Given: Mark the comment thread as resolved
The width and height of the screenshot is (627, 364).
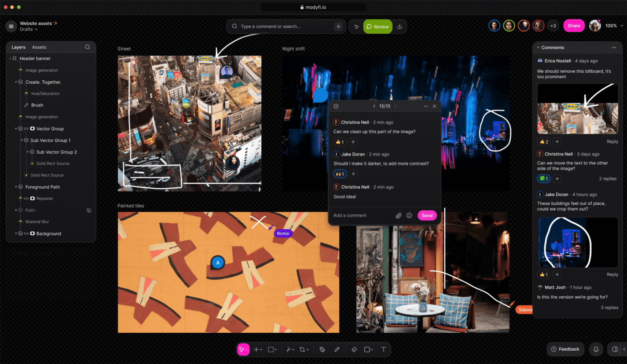Looking at the screenshot, I should (336, 106).
